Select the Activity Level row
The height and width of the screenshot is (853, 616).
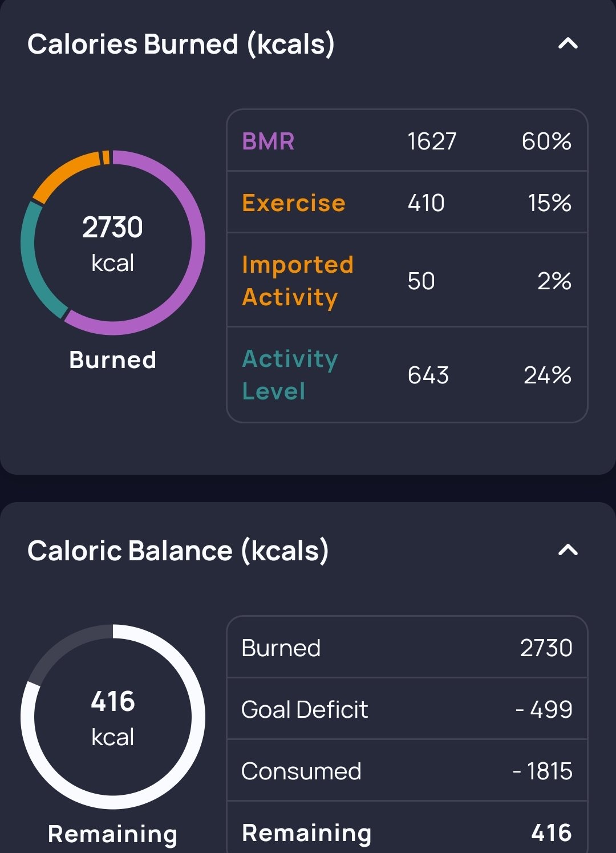[407, 375]
